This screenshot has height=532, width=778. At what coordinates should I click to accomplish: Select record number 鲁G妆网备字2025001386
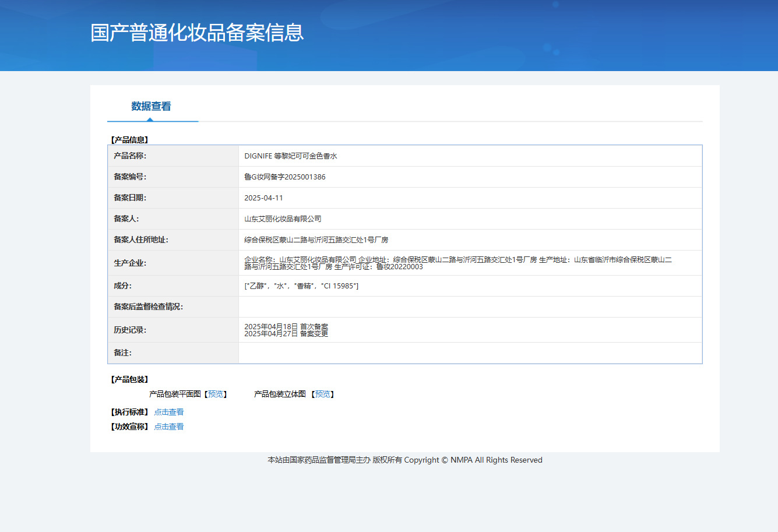click(x=285, y=177)
